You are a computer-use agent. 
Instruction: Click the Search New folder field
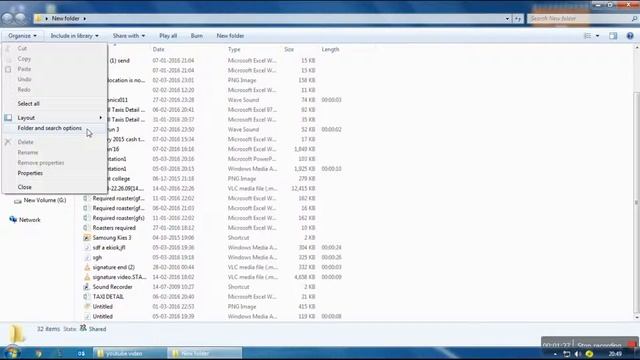point(579,18)
